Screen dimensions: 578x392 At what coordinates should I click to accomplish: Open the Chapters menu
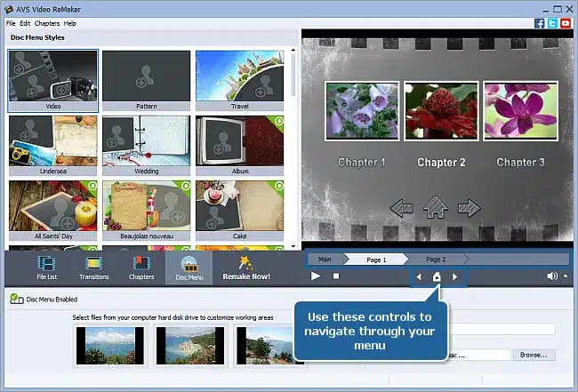coord(47,23)
